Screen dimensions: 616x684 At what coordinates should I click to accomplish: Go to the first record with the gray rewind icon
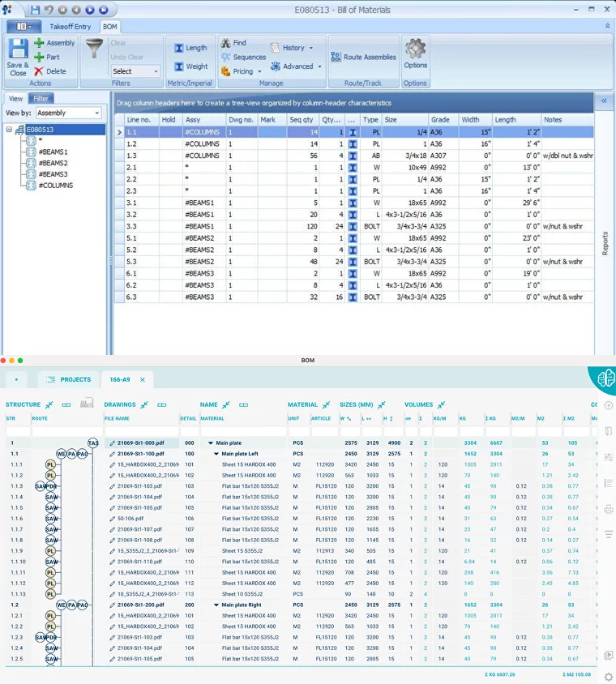coord(62,9)
